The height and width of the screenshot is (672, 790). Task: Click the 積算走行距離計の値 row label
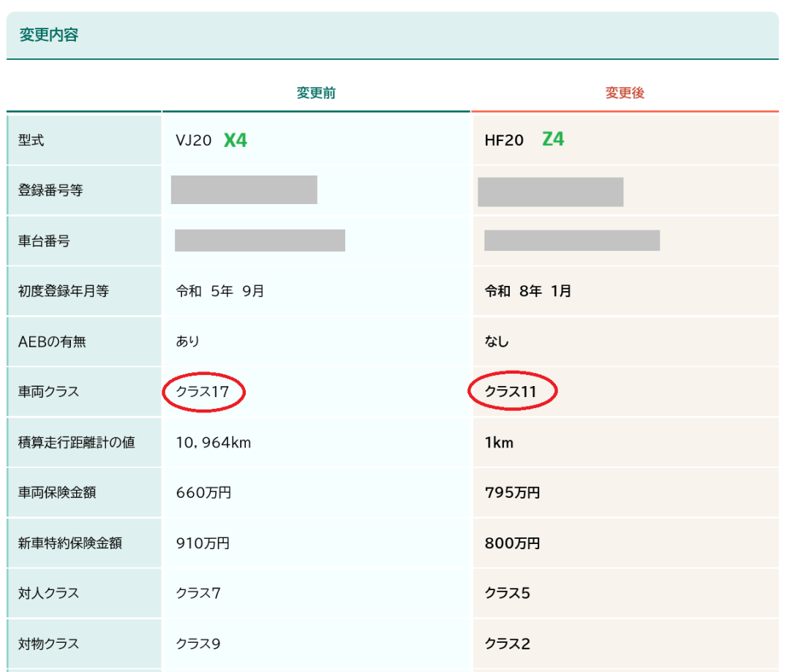(77, 442)
